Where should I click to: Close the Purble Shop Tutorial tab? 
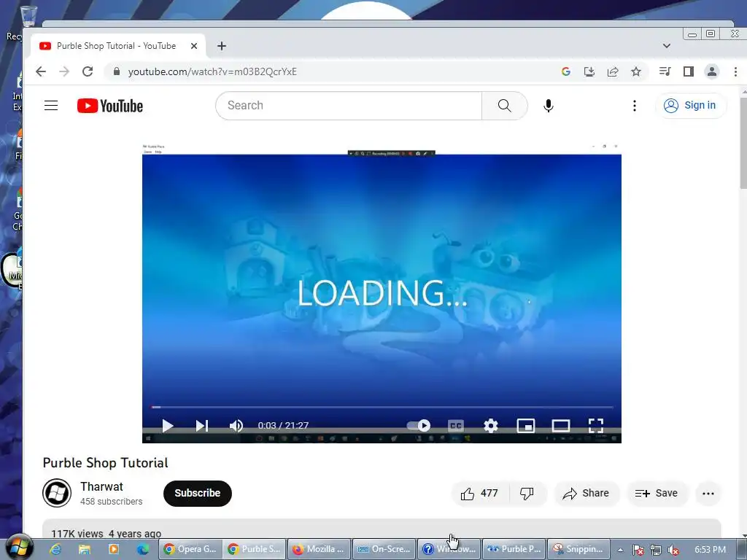click(x=194, y=46)
